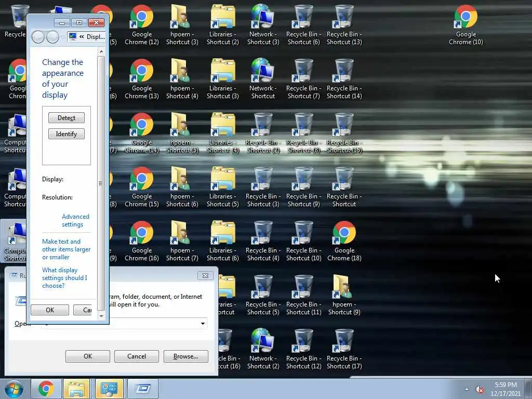Select Google Chrome (16) desktop icon
Viewport: 532px width, 399px height.
pyautogui.click(x=141, y=241)
